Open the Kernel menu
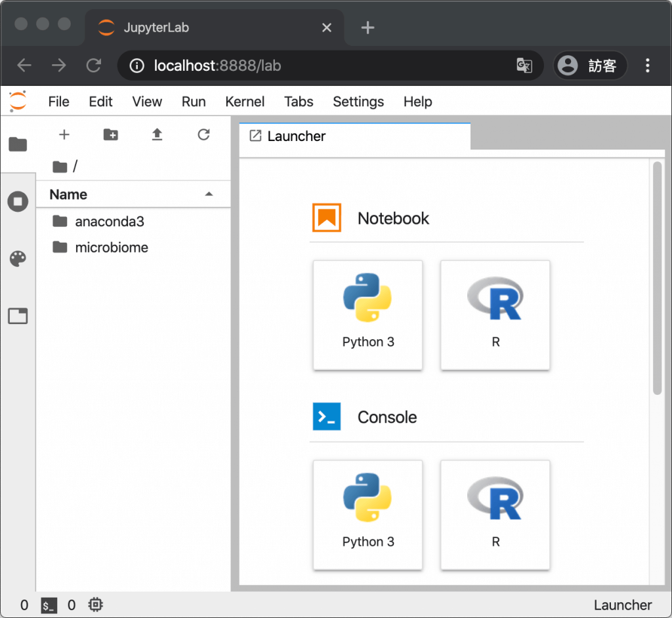Screen dimensions: 672x618 [244, 102]
